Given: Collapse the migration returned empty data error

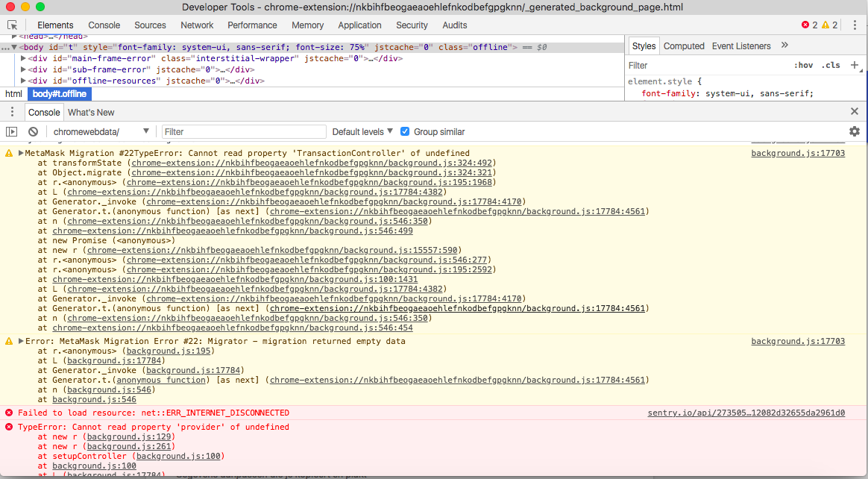Looking at the screenshot, I should (21, 341).
